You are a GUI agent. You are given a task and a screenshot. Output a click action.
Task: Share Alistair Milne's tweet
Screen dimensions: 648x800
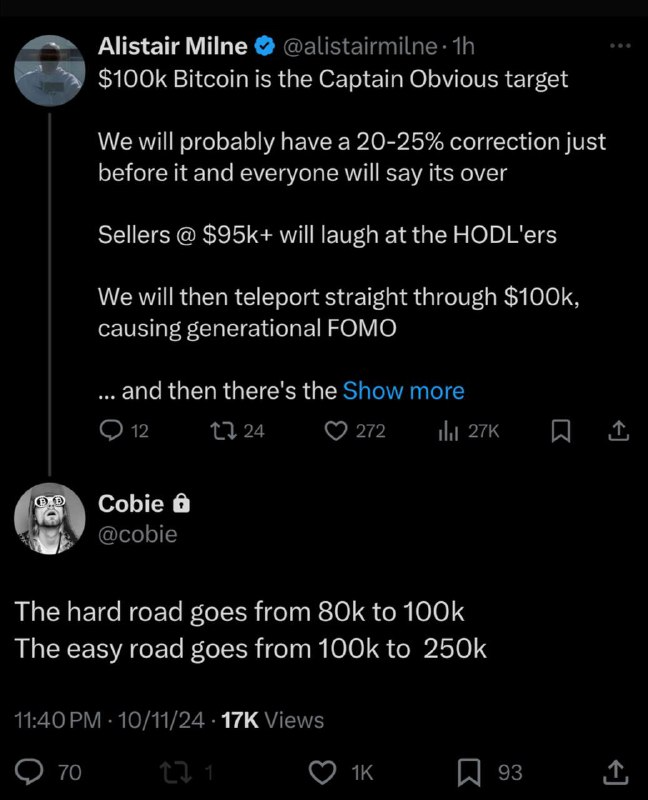(618, 431)
